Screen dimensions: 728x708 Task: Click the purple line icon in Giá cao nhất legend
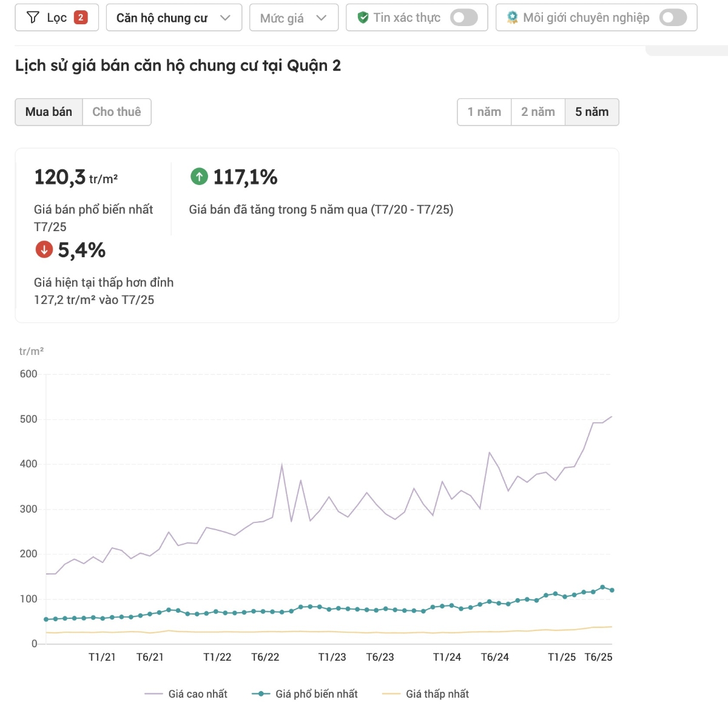[154, 693]
